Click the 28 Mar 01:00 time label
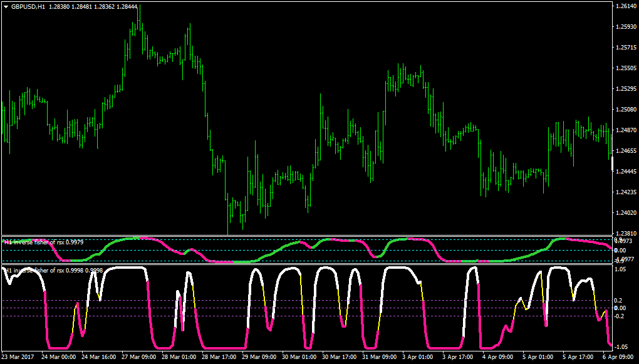This screenshot has height=364, width=639. click(x=179, y=356)
